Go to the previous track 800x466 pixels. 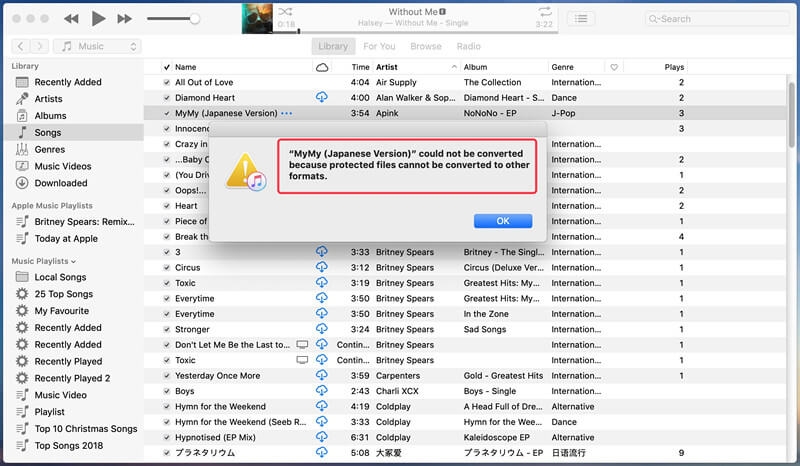click(71, 18)
